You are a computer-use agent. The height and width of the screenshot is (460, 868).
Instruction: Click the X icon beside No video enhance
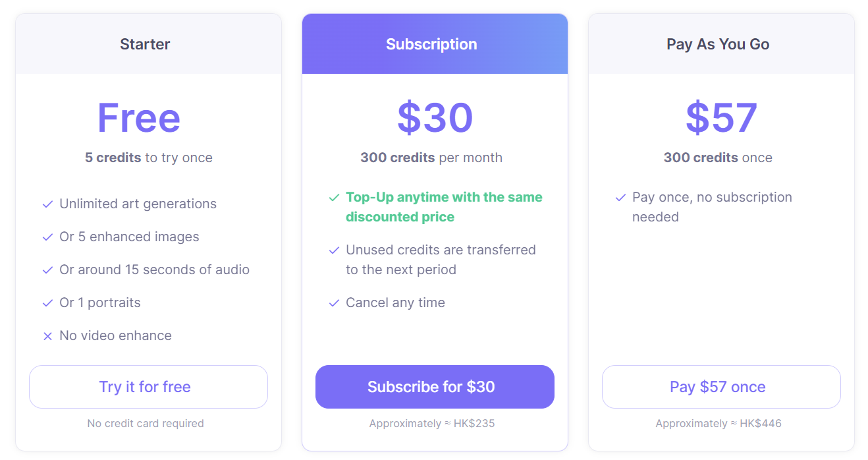(x=47, y=336)
